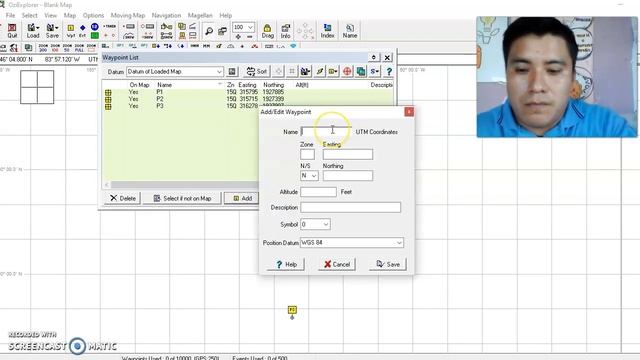Open the Moving Map menu
The width and height of the screenshot is (640, 360).
(x=128, y=15)
